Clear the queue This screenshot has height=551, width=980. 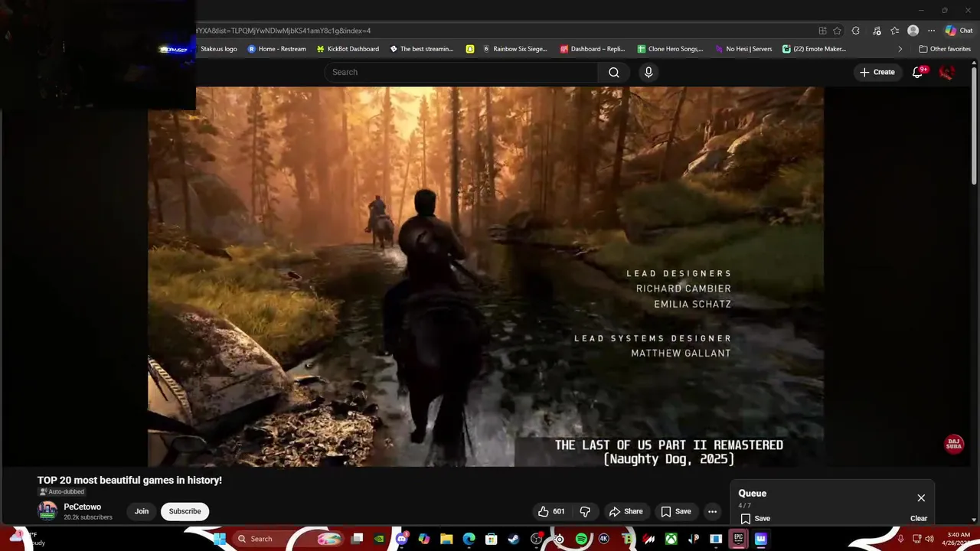(x=919, y=518)
